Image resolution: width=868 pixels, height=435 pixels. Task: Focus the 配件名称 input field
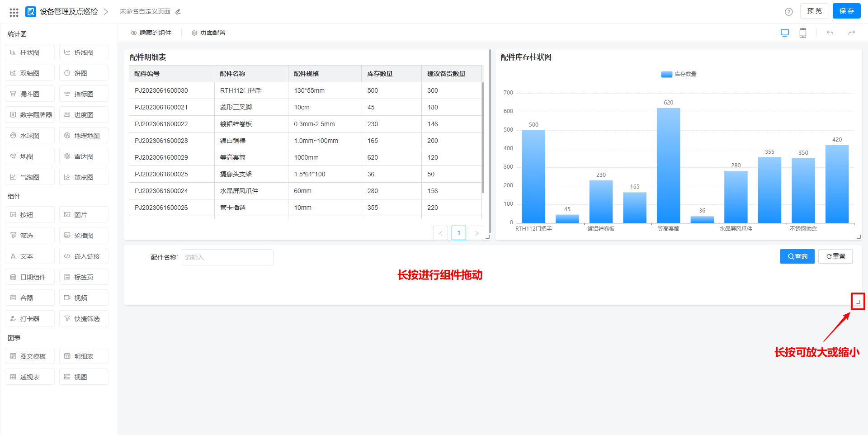[227, 257]
